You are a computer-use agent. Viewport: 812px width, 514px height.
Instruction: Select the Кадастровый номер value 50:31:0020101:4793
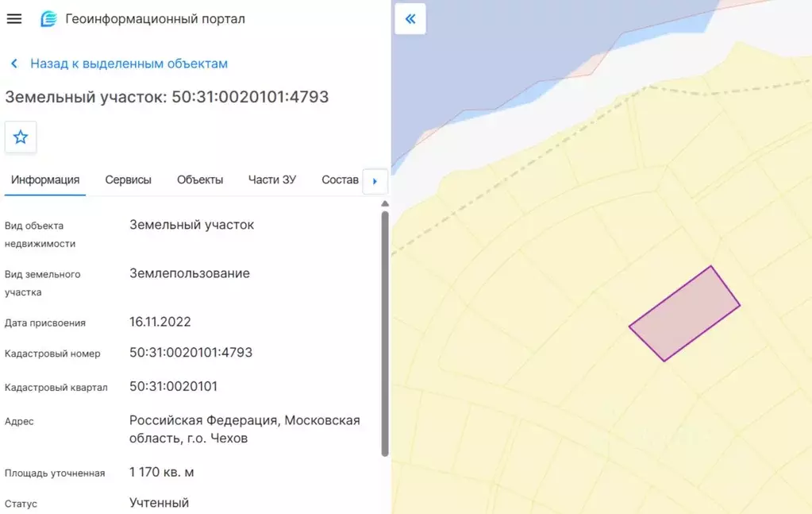pyautogui.click(x=190, y=353)
